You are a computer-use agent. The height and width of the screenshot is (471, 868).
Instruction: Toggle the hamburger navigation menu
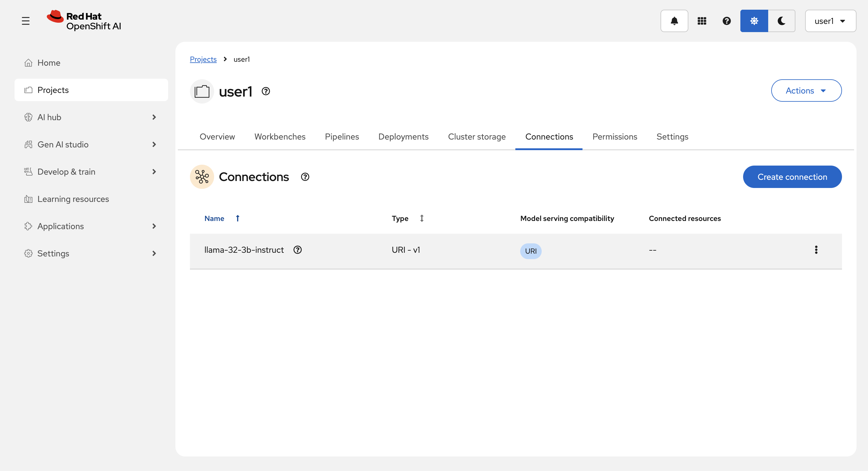pyautogui.click(x=26, y=21)
